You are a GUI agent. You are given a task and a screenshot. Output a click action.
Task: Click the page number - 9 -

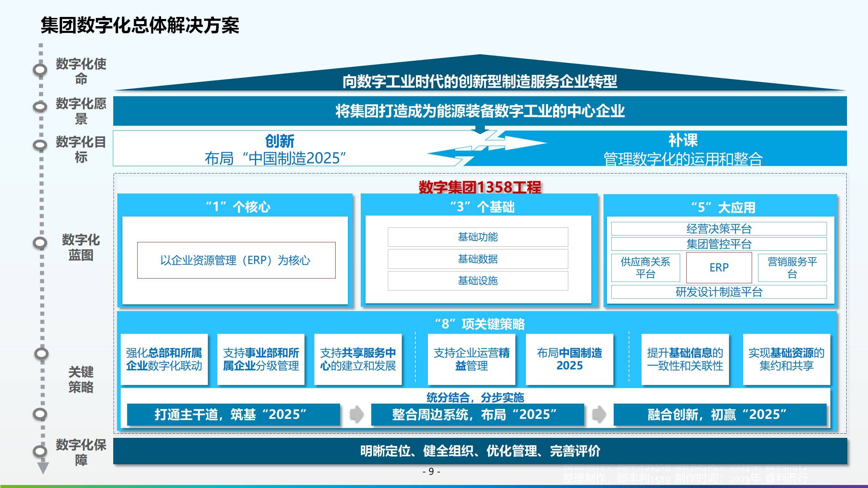(431, 471)
